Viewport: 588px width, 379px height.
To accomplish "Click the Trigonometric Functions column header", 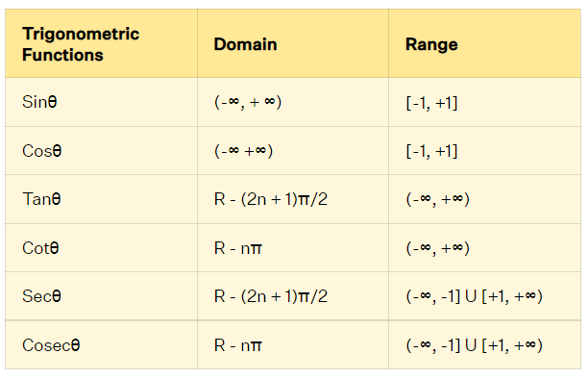I will coord(101,43).
